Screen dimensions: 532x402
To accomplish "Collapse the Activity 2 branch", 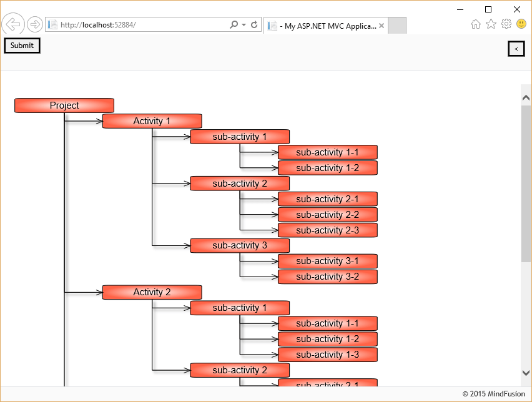I will [x=152, y=292].
